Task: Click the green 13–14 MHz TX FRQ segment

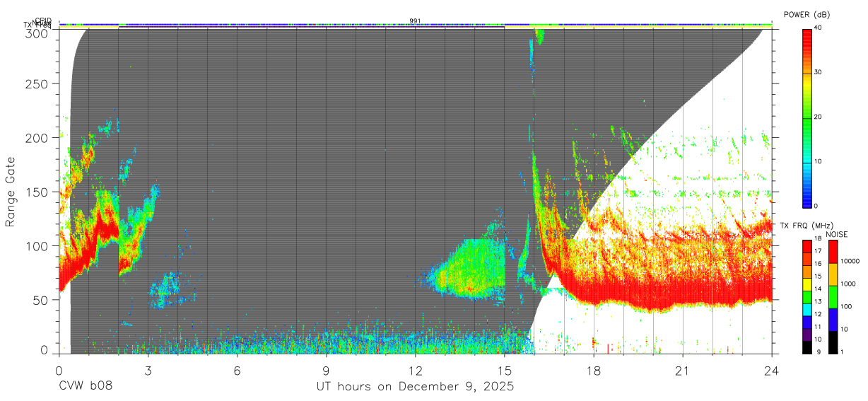Action: pyautogui.click(x=807, y=296)
